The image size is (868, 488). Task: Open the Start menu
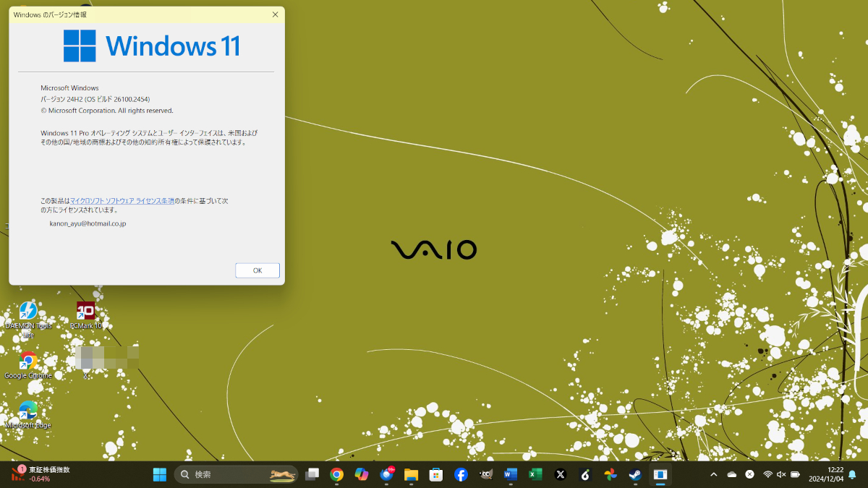click(x=160, y=475)
